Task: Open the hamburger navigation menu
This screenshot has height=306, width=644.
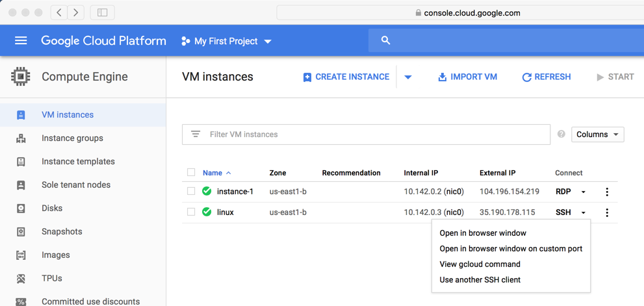Action: (x=21, y=40)
